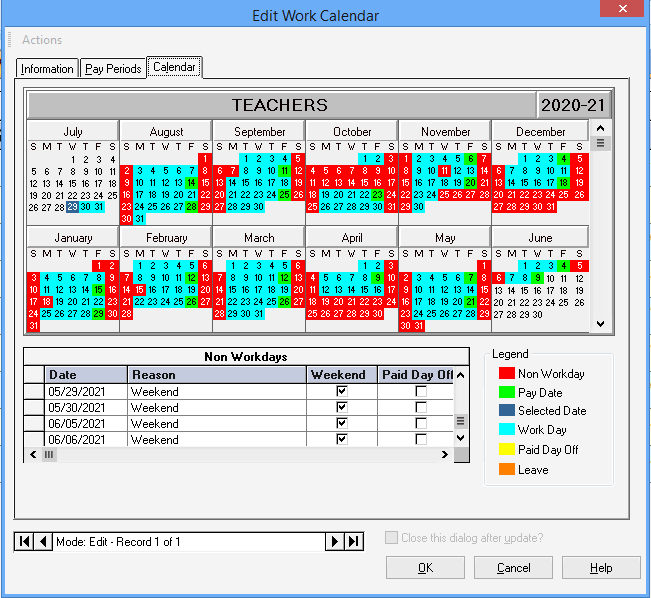Screen dimensions: 651x598
Task: Go to the next record
Action: [335, 542]
